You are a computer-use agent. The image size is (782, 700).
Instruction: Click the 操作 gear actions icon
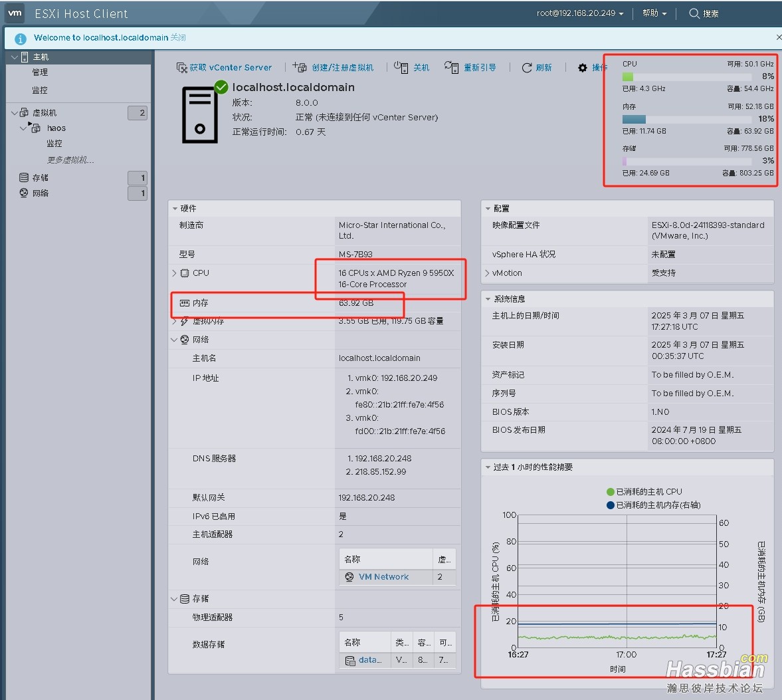[x=583, y=68]
